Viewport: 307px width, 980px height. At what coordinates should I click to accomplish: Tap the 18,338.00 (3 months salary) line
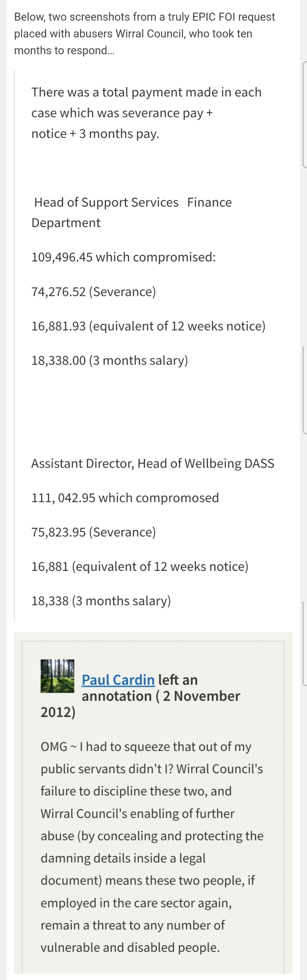point(110,360)
